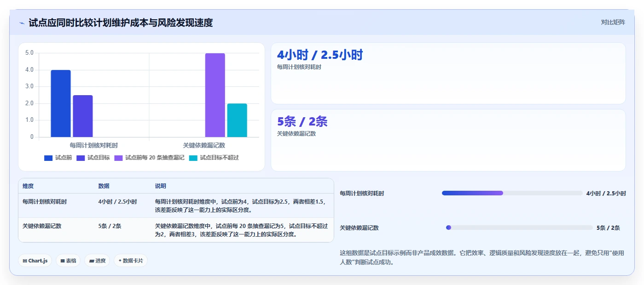Select the 5条 / 2条 data card value
Viewport: 644px width, 285px height.
[302, 122]
